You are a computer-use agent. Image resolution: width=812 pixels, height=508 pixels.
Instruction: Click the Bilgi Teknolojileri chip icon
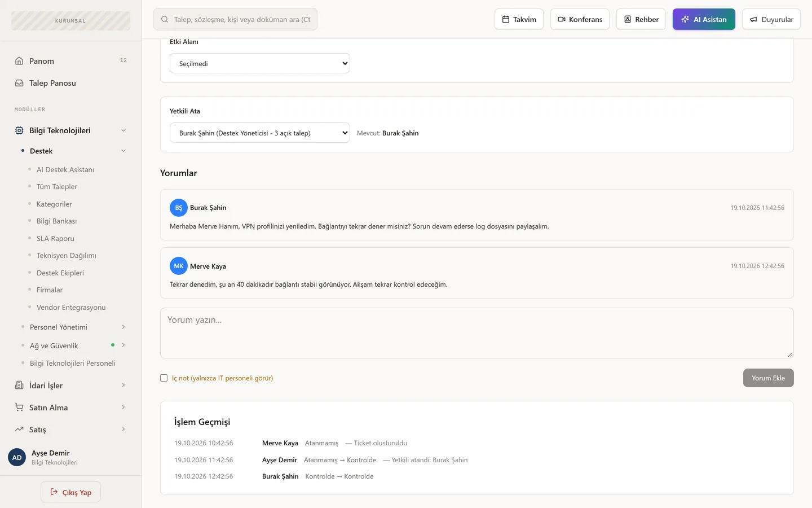pos(19,130)
